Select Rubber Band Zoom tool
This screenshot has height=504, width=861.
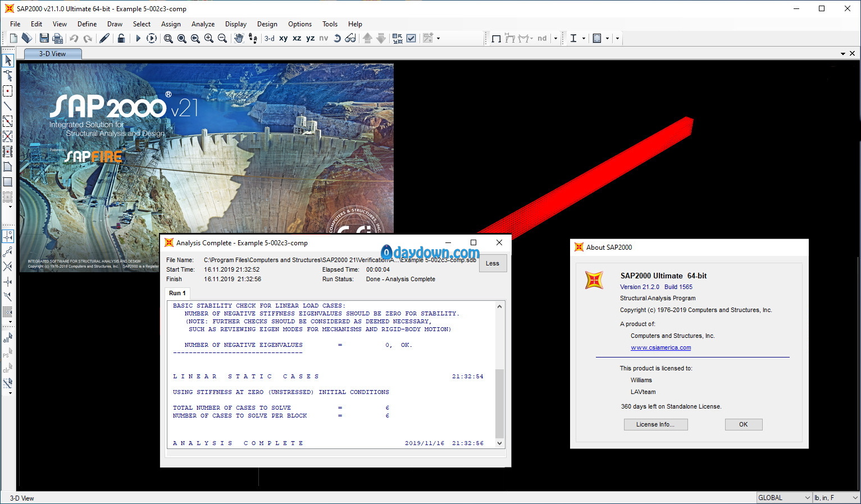(168, 38)
